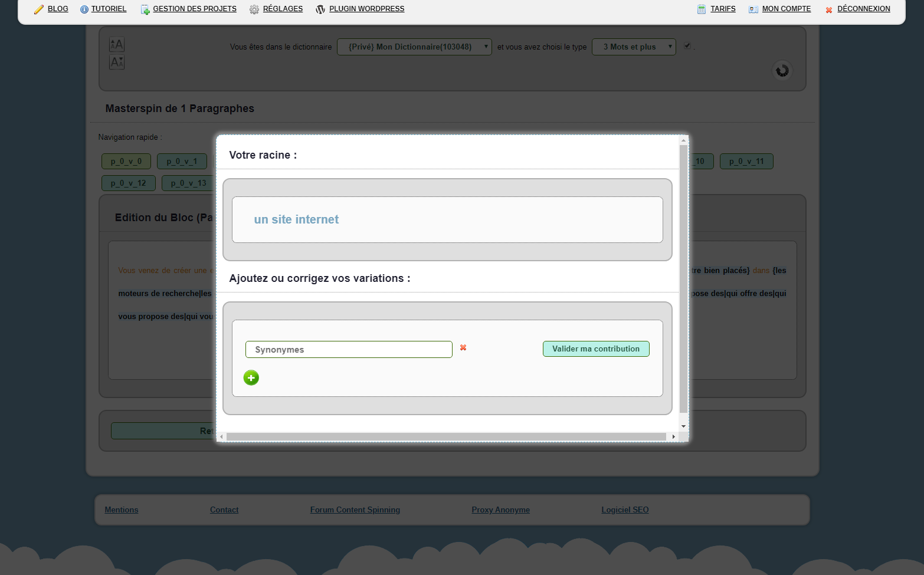Click the project icon beside GESTION DES PROJETS
The image size is (924, 575).
point(145,9)
